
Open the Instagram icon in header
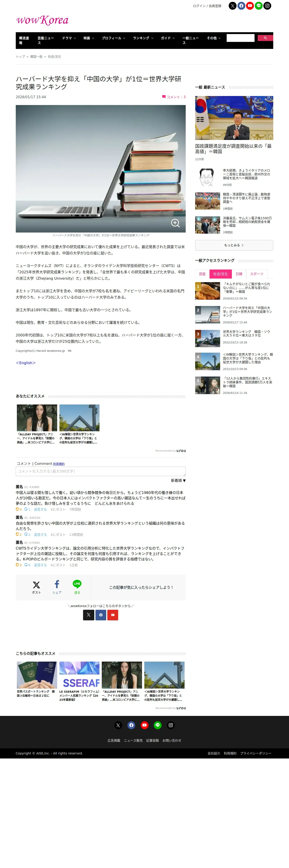click(x=267, y=6)
